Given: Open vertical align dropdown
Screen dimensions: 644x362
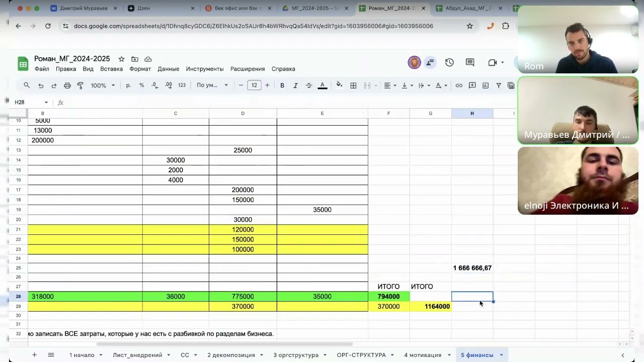Looking at the screenshot, I should 407,85.
